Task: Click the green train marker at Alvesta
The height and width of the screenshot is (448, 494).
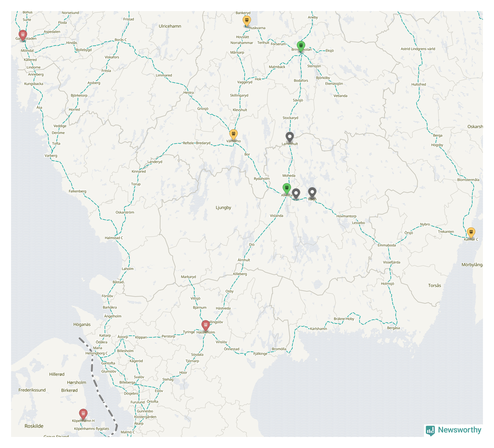Action: click(286, 188)
